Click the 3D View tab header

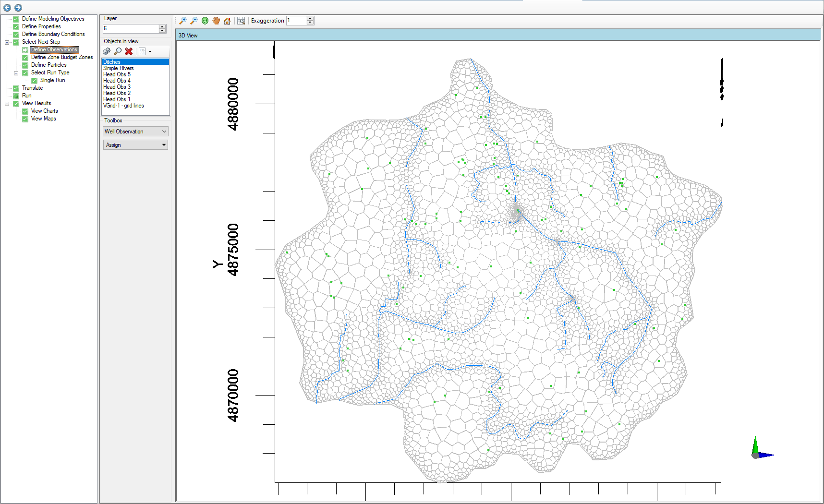(188, 35)
